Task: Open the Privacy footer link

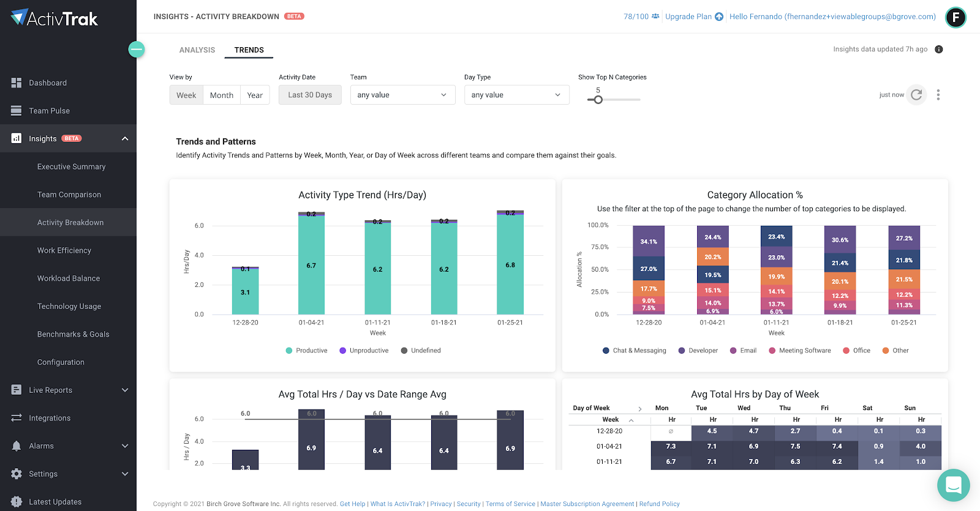Action: [441, 504]
